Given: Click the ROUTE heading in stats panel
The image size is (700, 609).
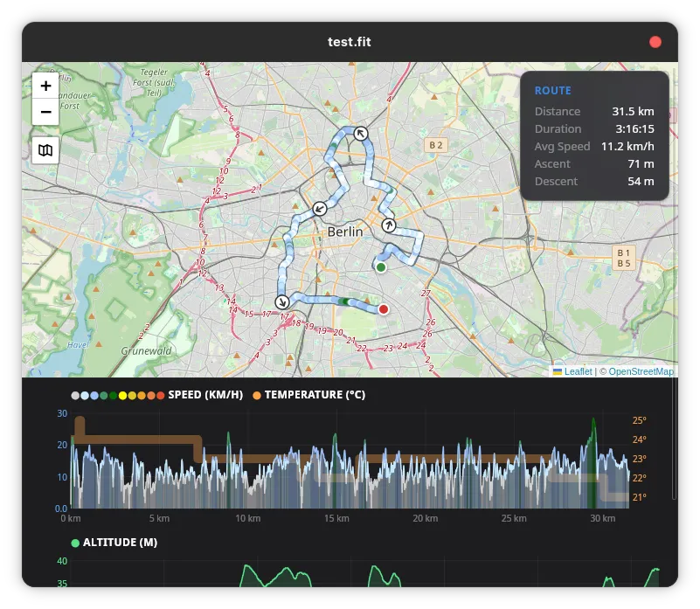Looking at the screenshot, I should tap(552, 91).
